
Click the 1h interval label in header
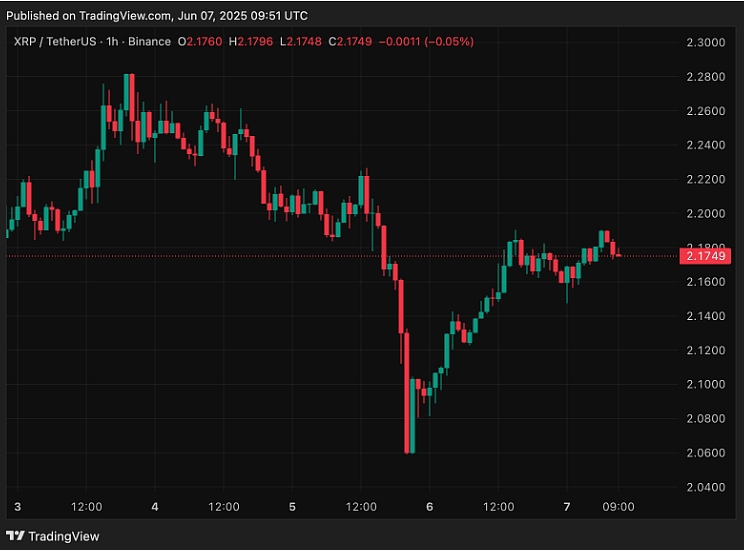coord(112,42)
